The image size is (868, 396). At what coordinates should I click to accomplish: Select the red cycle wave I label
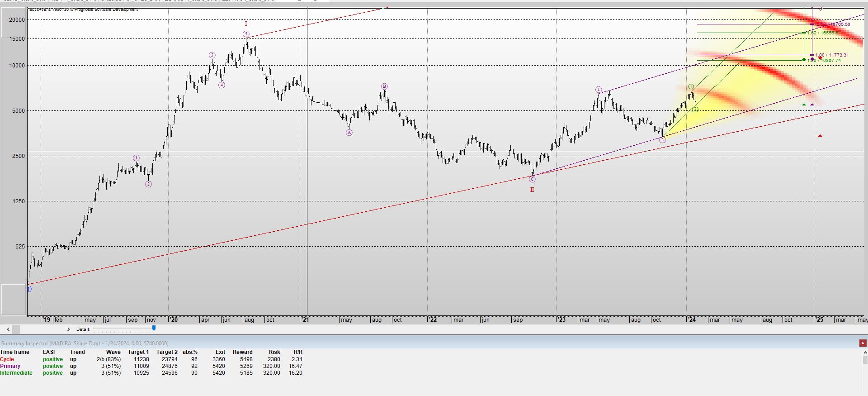pyautogui.click(x=246, y=24)
